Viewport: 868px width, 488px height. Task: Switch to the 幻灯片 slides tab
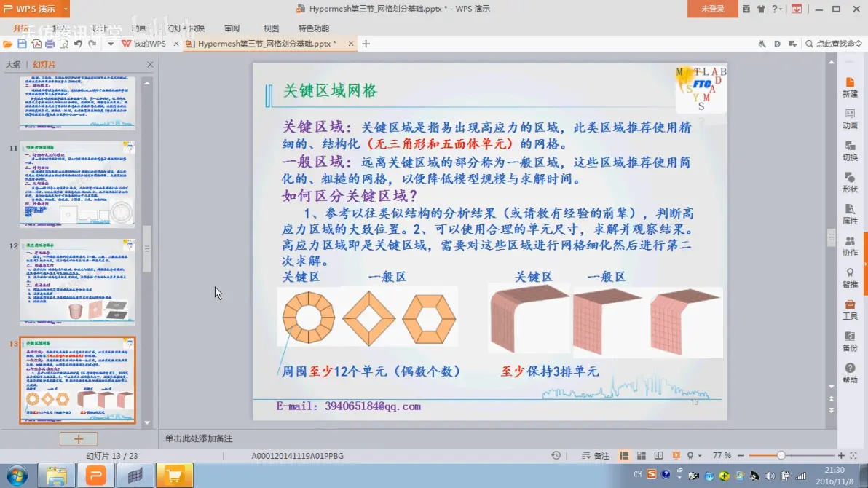[x=44, y=65]
